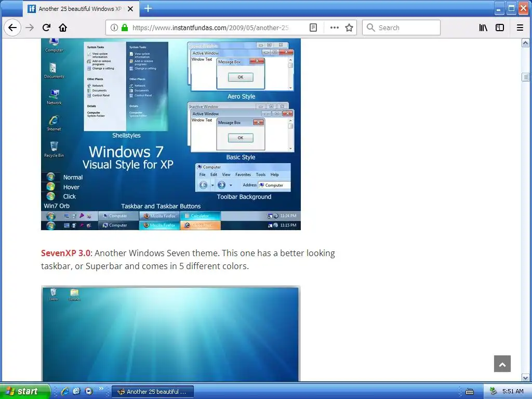Go back to the previous page
The height and width of the screenshot is (399, 532).
click(x=12, y=28)
